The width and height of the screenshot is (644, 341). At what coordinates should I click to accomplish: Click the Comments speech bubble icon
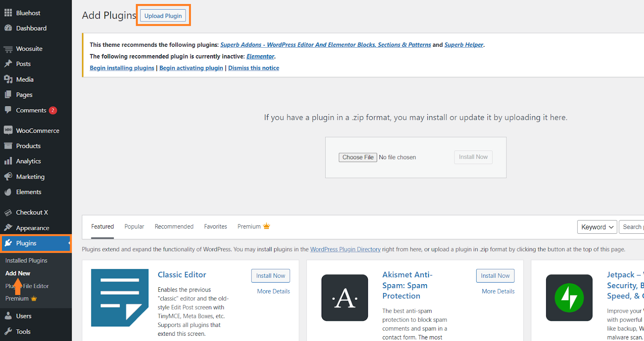click(8, 110)
